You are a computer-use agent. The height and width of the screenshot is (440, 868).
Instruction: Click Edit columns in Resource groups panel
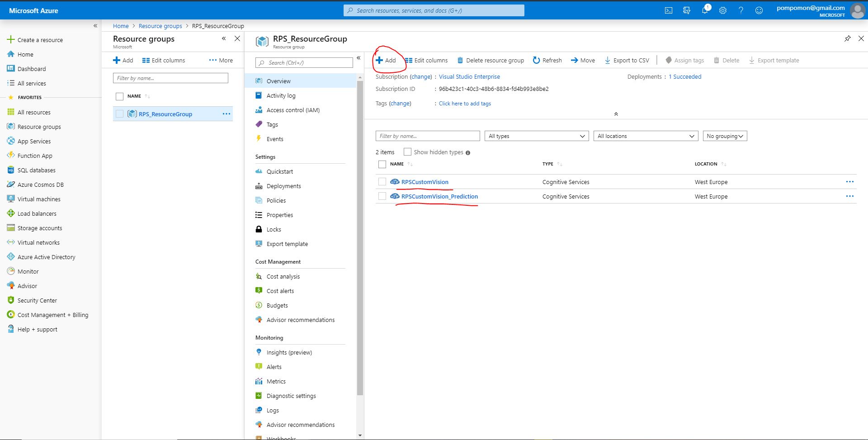(164, 60)
